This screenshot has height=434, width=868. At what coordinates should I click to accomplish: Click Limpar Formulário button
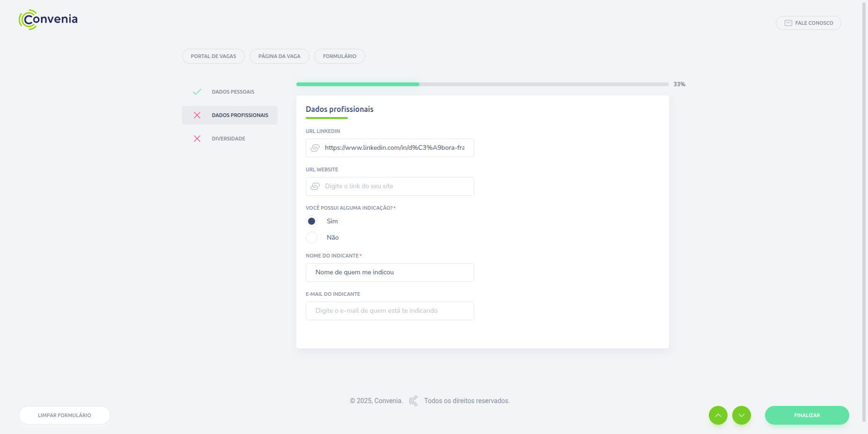click(x=65, y=415)
